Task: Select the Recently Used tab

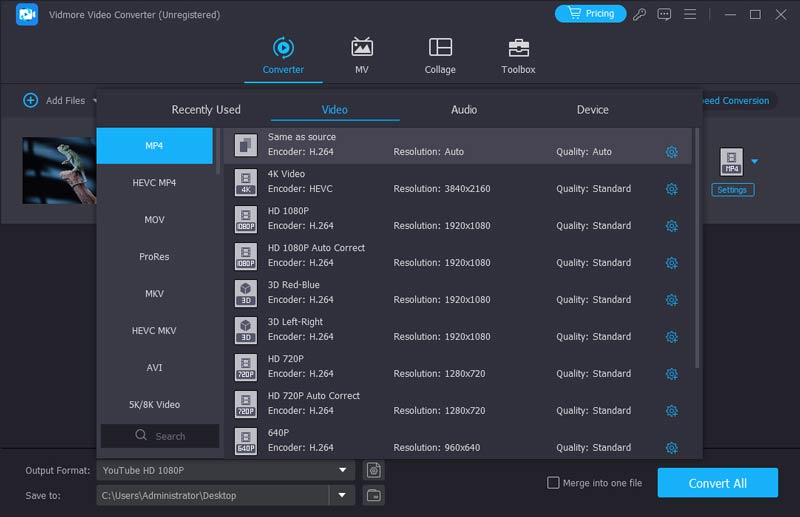Action: point(206,110)
